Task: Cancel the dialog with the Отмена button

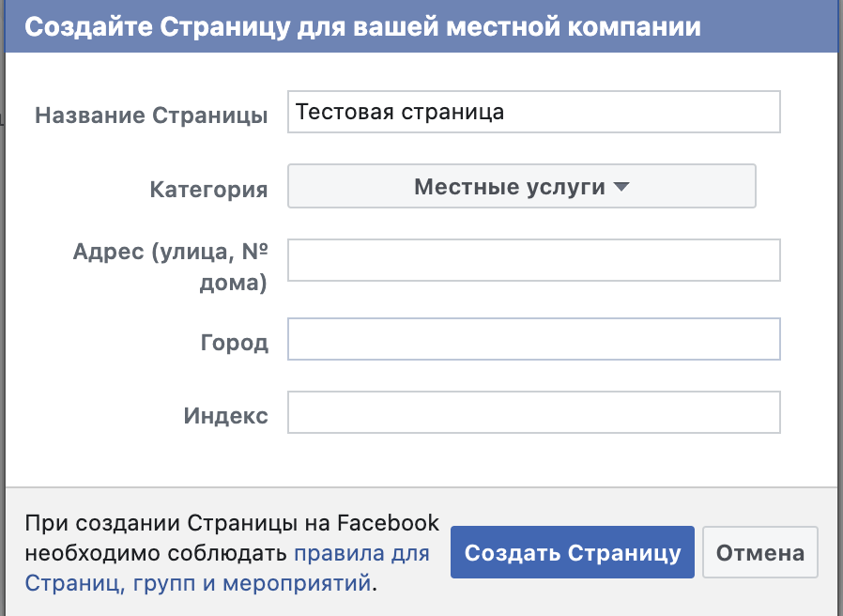Action: [759, 552]
